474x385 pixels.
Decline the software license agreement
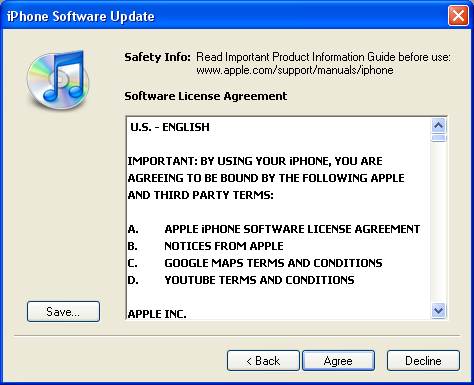pyautogui.click(x=423, y=361)
